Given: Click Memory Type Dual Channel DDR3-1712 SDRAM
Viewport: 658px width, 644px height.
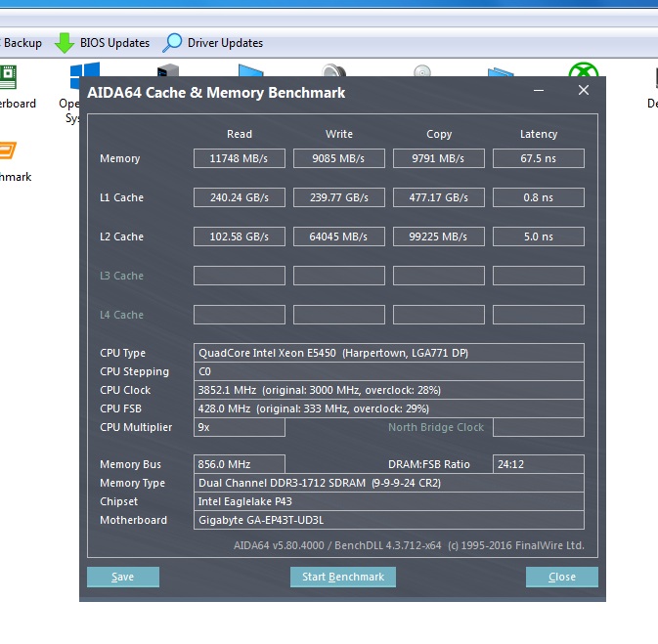Looking at the screenshot, I should [x=388, y=483].
